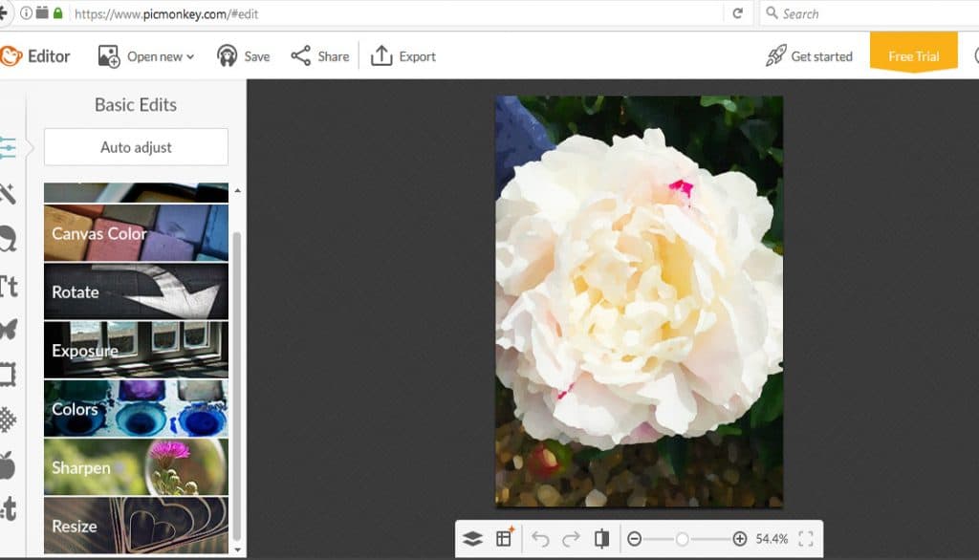Open the Layers palette icon

(x=472, y=539)
